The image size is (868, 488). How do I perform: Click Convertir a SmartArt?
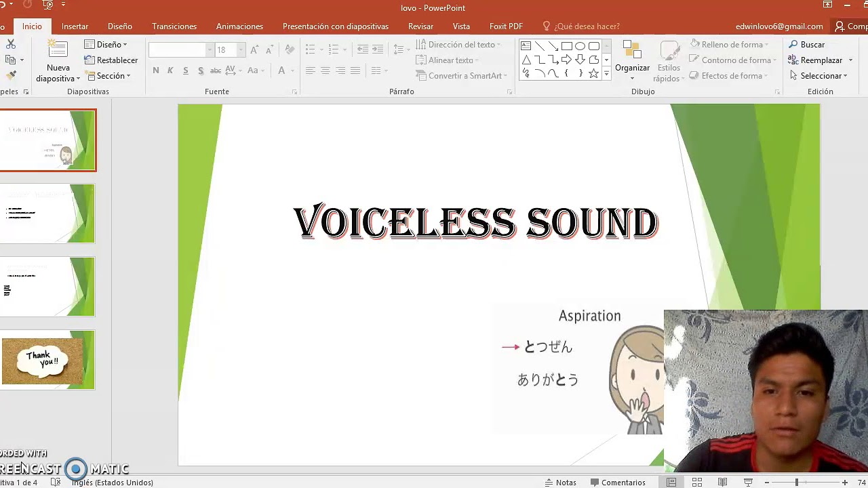tap(461, 76)
